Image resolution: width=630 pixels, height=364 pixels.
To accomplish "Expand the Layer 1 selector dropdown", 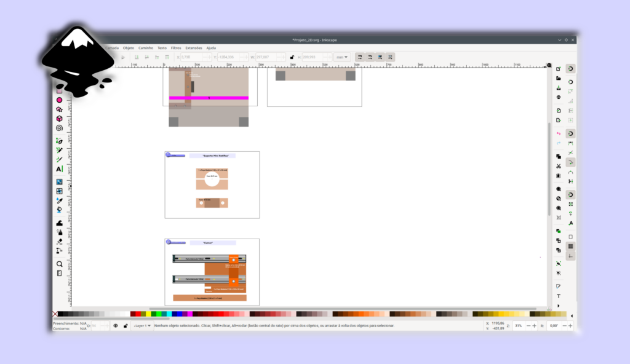I will click(x=142, y=326).
